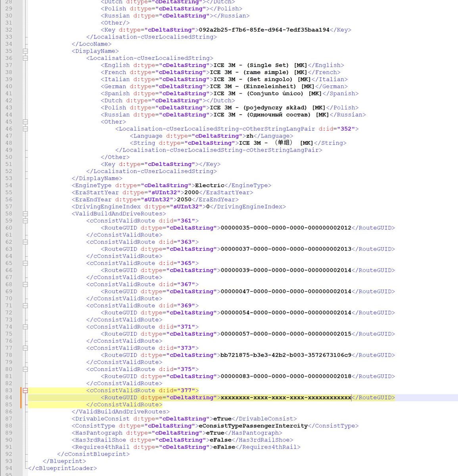Screen dimensions: 458x476
Task: Click the EraStartYear value '2000'
Action: pyautogui.click(x=192, y=192)
